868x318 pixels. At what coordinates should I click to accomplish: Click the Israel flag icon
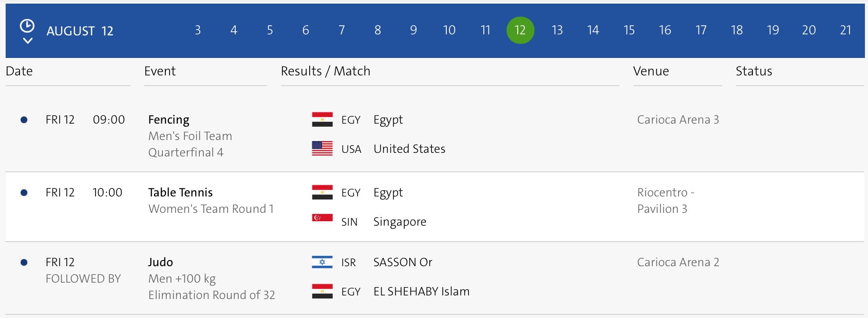[322, 262]
